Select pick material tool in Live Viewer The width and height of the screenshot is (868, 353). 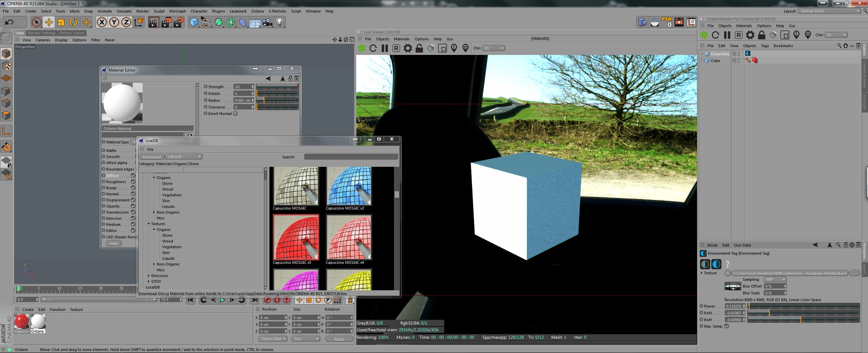(466, 48)
